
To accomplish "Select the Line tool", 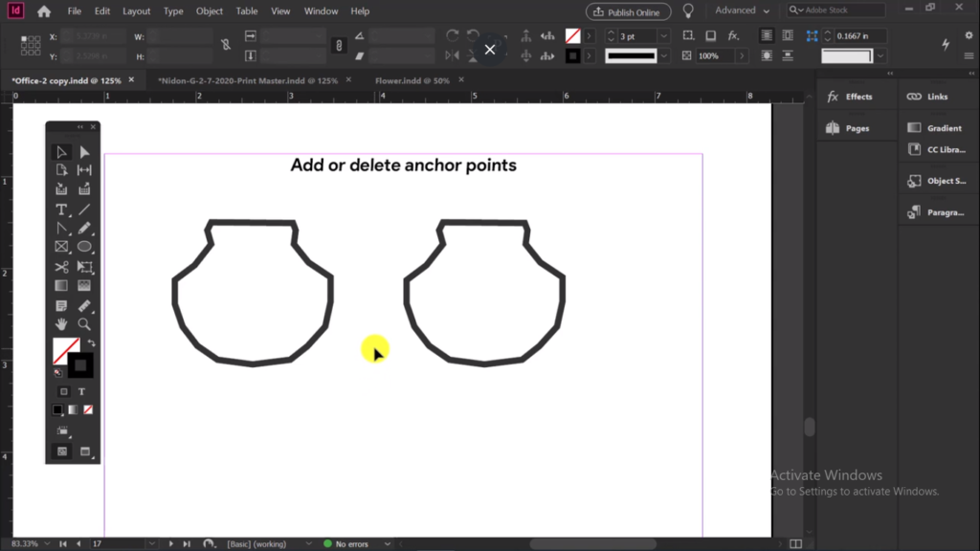I will tap(84, 209).
